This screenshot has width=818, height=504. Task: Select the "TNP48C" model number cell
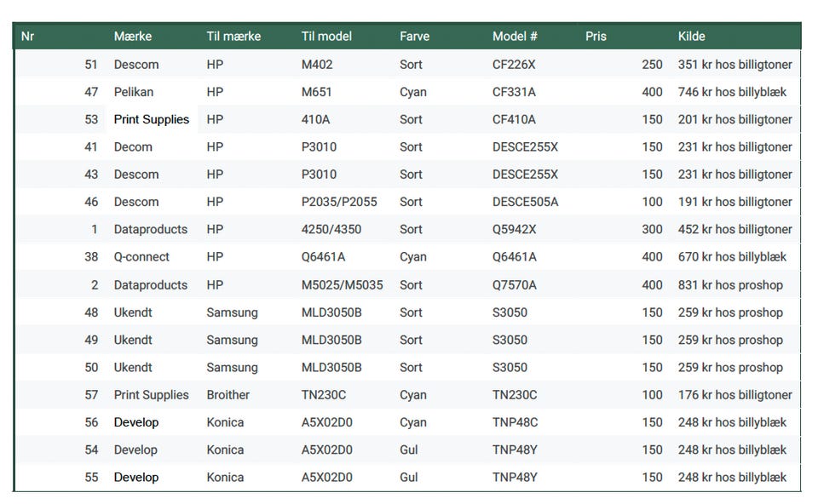click(x=515, y=422)
